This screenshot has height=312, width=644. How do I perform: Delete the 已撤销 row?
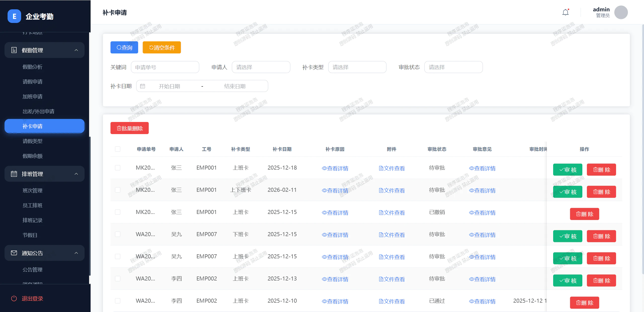(x=585, y=214)
